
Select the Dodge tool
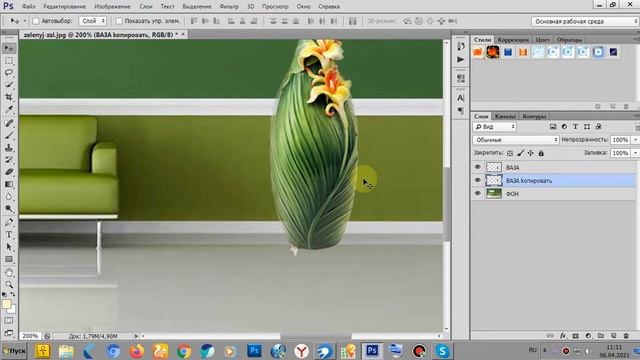point(9,209)
